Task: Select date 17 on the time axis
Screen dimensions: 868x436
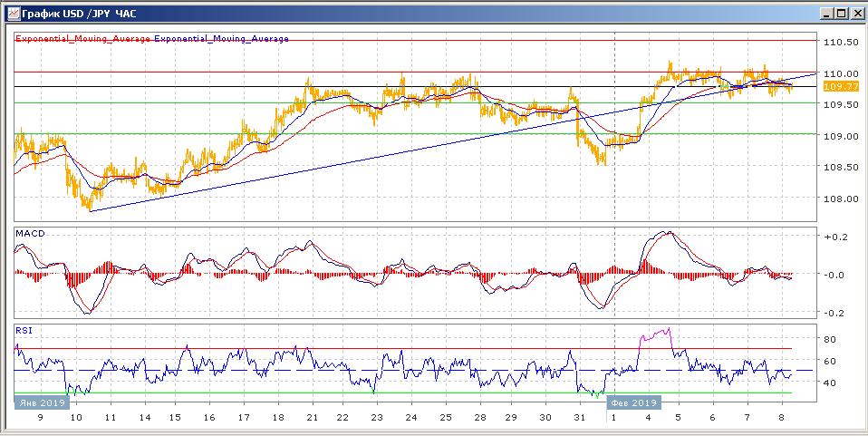Action: (x=243, y=418)
